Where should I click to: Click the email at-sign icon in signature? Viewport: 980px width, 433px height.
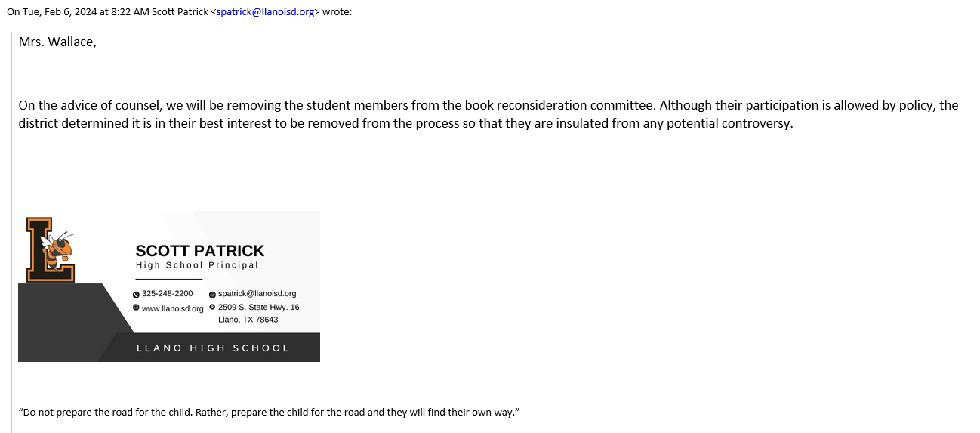pyautogui.click(x=212, y=295)
